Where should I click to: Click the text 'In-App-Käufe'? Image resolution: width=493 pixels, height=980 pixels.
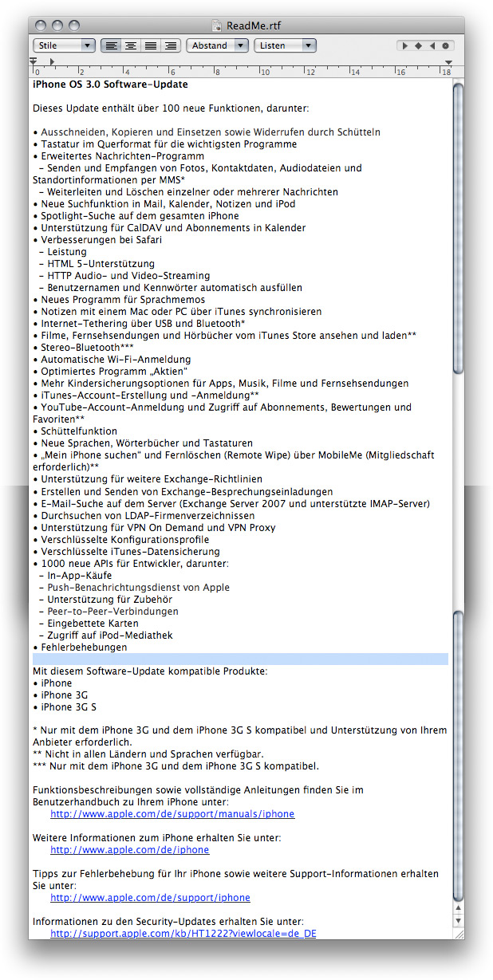pyautogui.click(x=79, y=575)
